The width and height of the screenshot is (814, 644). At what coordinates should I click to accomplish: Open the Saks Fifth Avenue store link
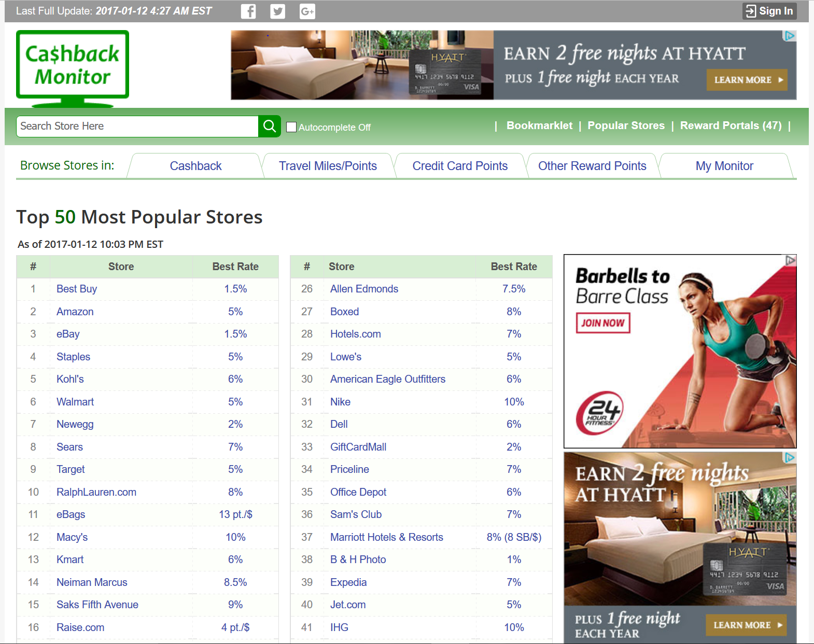[97, 605]
